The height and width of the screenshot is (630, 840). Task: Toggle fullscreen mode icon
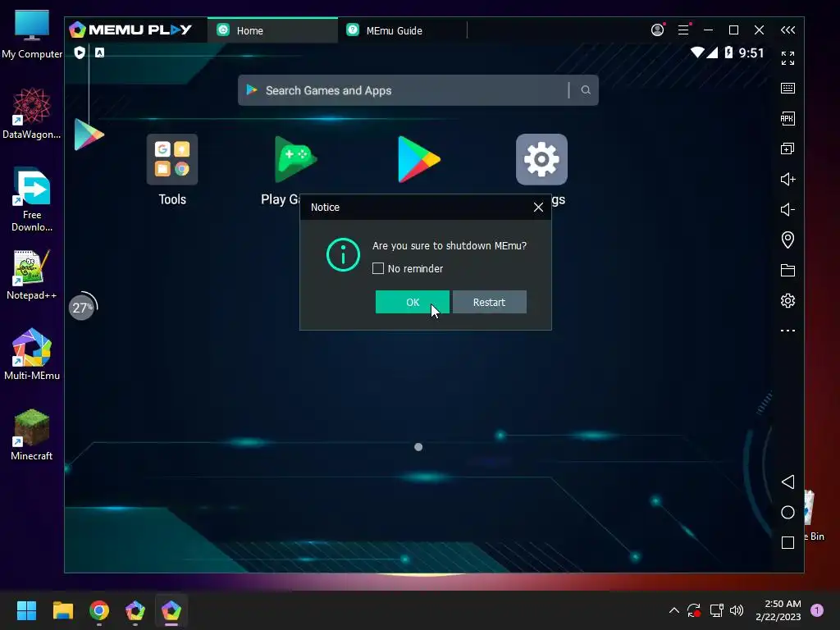point(787,58)
